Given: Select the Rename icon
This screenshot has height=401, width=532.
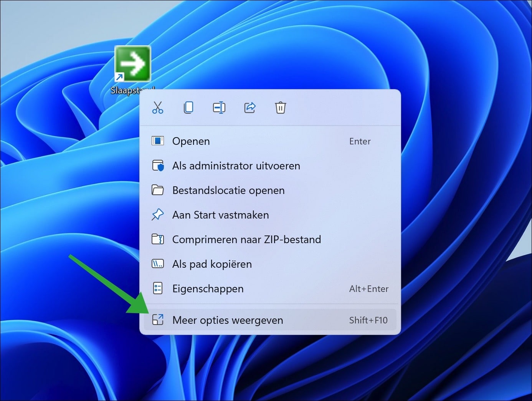Looking at the screenshot, I should coord(219,108).
